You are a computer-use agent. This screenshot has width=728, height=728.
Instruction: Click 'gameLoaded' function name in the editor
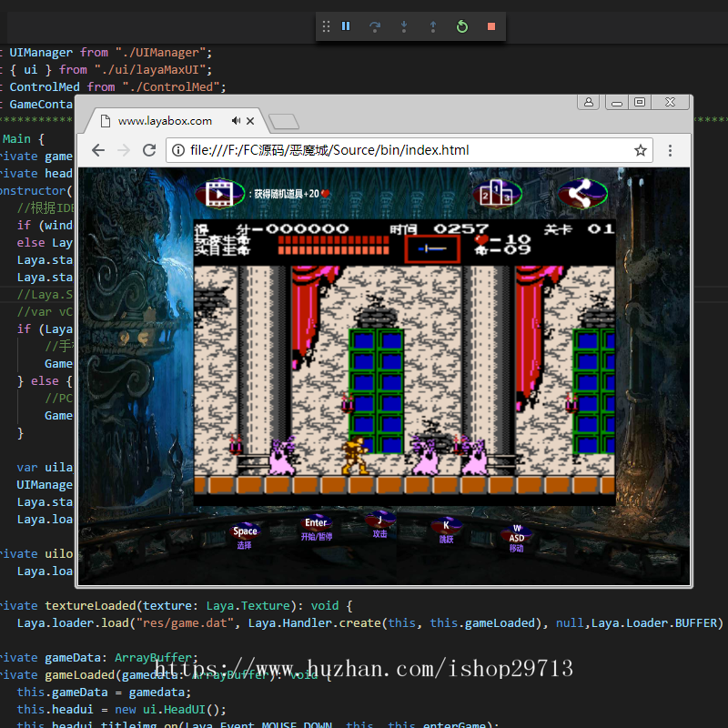(79, 674)
